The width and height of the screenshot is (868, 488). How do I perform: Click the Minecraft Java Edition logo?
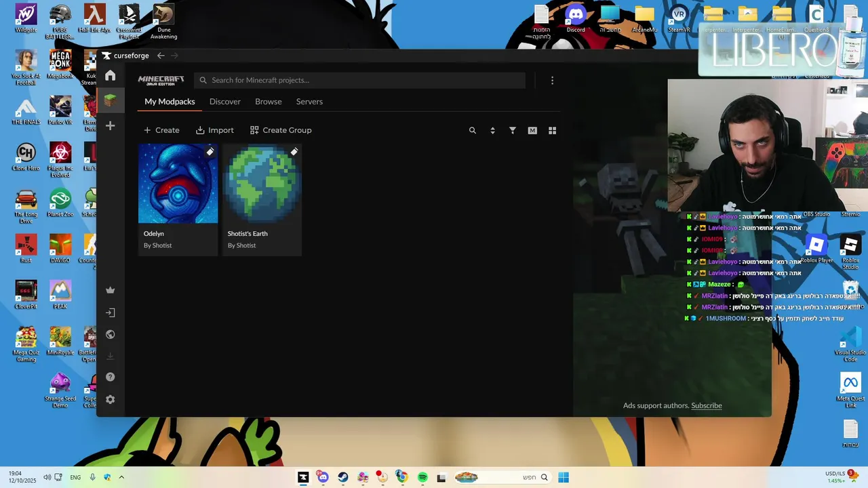pos(161,80)
